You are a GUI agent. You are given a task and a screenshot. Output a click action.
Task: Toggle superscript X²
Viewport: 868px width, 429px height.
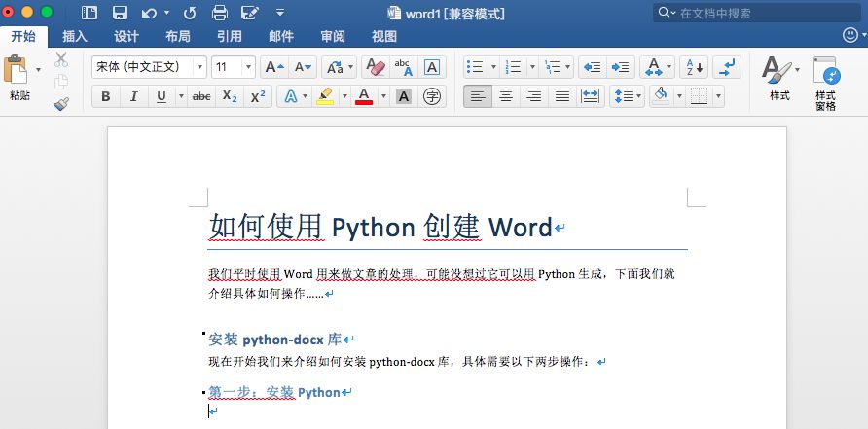(x=258, y=97)
